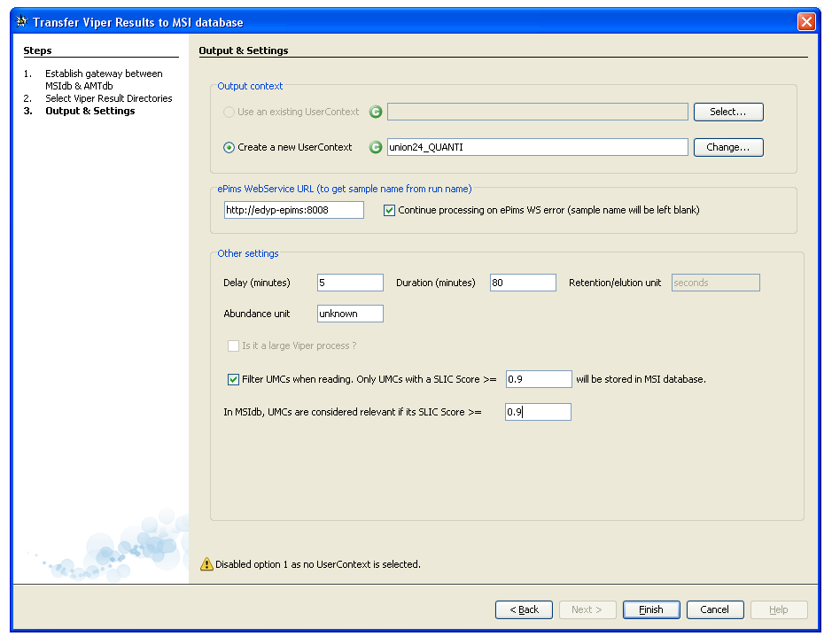Click the application icon in the title bar
832x644 pixels.
(21, 21)
